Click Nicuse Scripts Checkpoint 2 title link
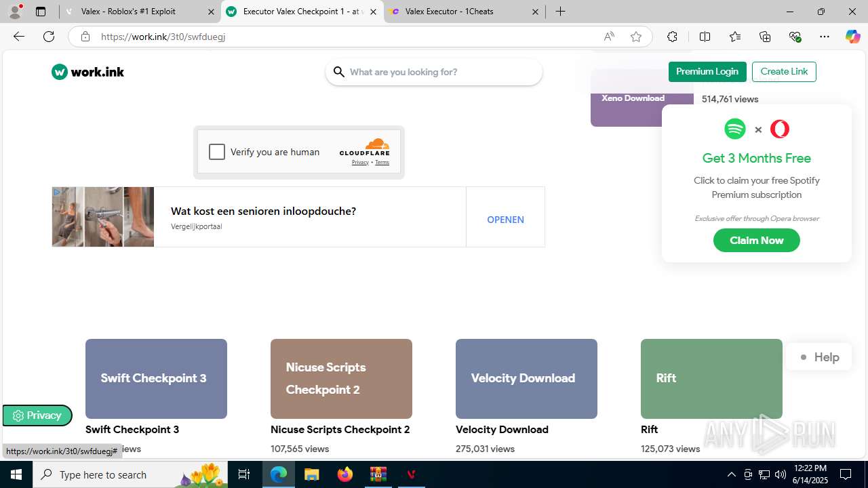This screenshot has width=868, height=488. coord(340,430)
